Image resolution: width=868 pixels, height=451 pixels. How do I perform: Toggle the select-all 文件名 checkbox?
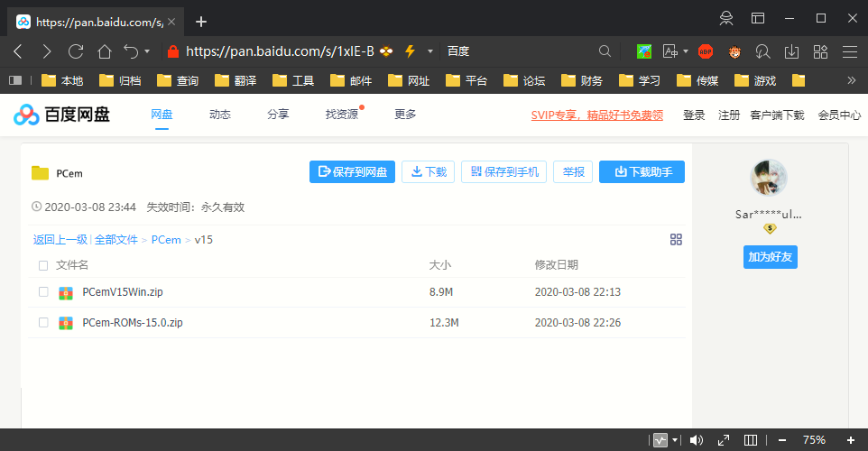pos(43,265)
